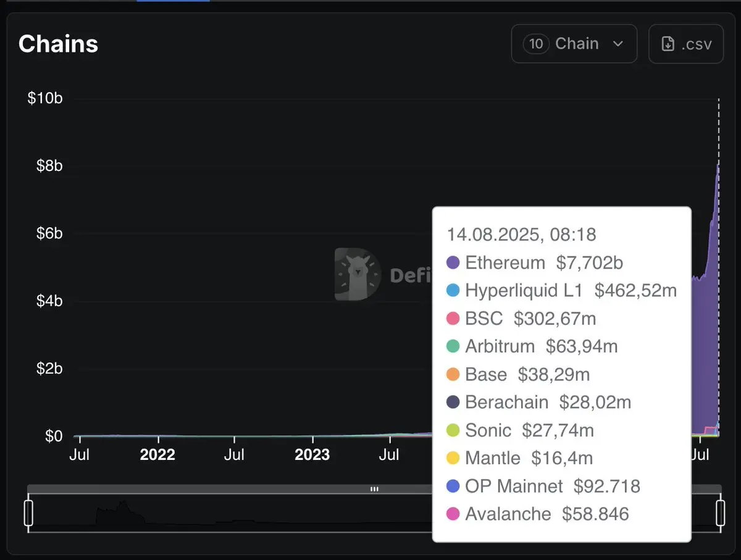Screen dimensions: 741x560
Task: Click the tooltip date 14.08.2025, 08:18
Action: [x=522, y=234]
